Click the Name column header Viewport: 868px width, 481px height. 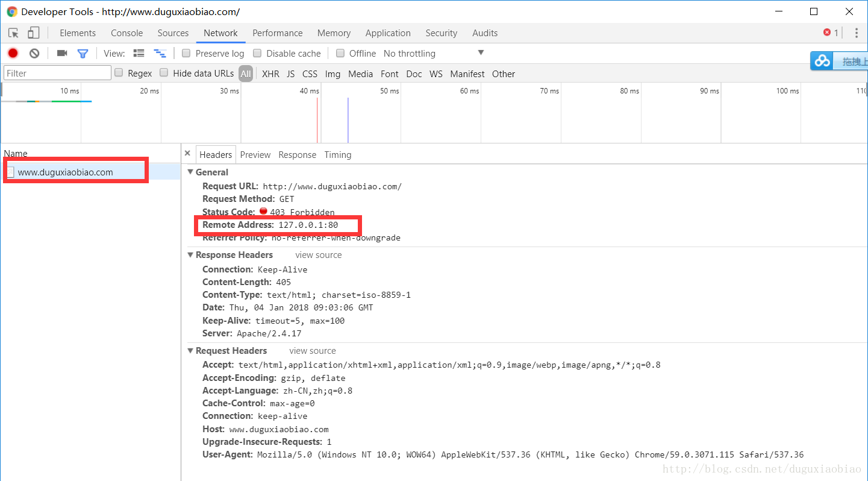click(x=90, y=154)
